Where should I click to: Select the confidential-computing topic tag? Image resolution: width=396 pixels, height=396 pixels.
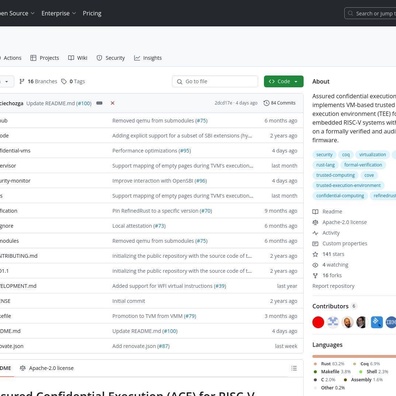coord(340,196)
